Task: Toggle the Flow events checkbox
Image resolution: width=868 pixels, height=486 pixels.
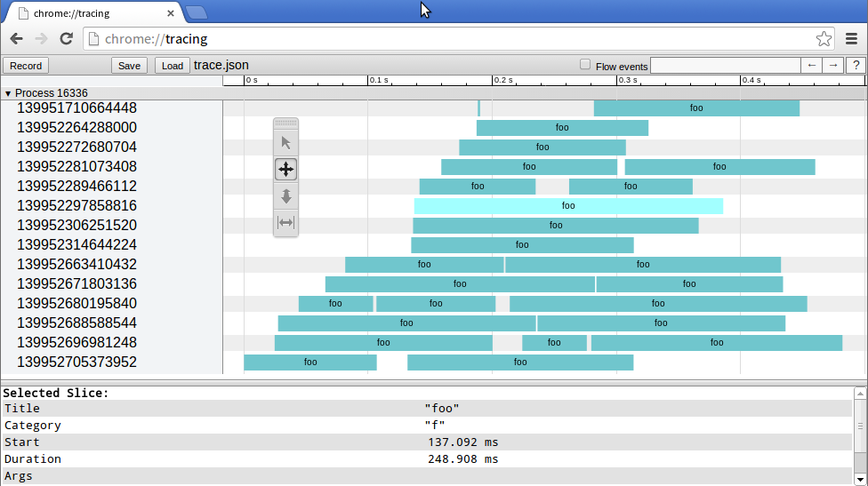Action: pyautogui.click(x=585, y=65)
